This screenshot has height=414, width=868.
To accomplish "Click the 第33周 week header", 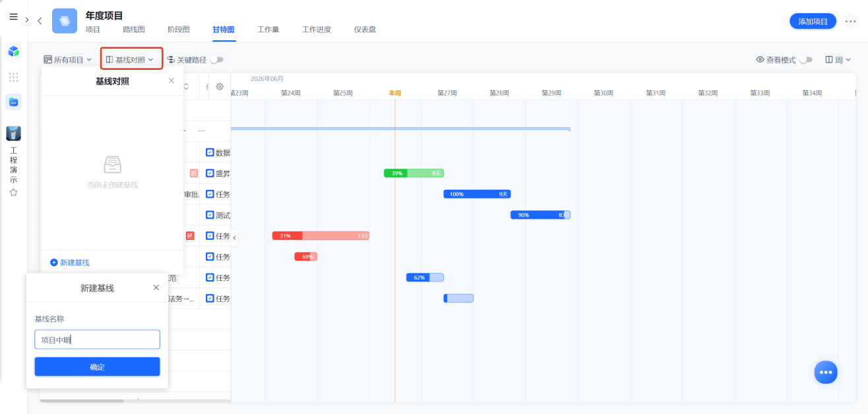I will pyautogui.click(x=760, y=93).
